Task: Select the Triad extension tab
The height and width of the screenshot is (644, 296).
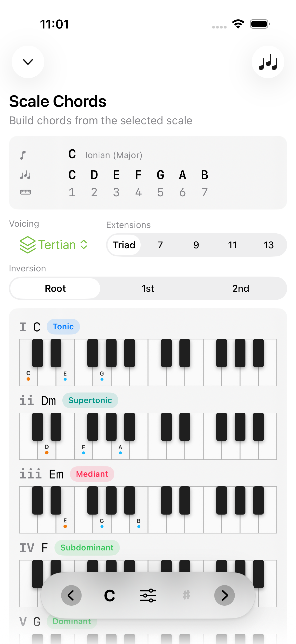Action: click(124, 245)
